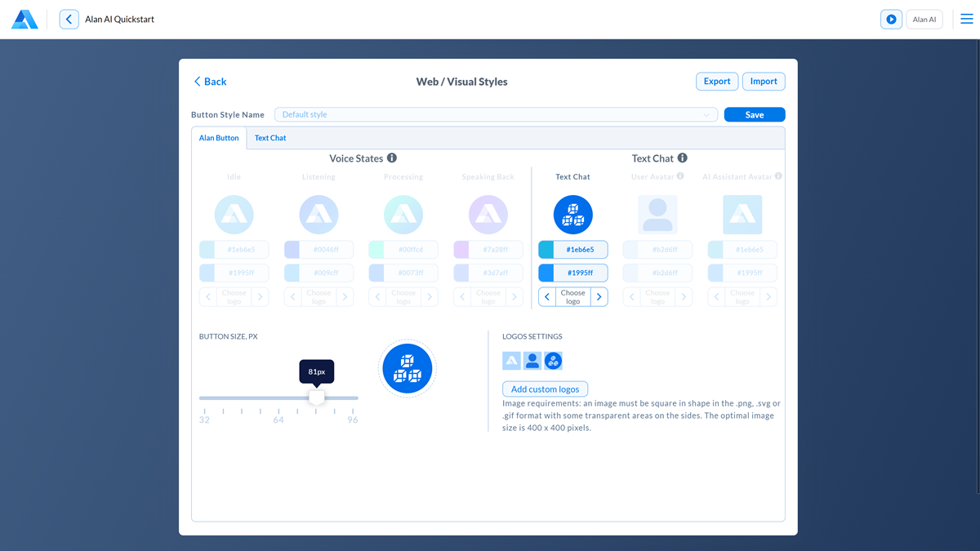Screen dimensions: 980x551
Task: Select the cubes logo thumbnail in Logos Settings
Action: (x=553, y=360)
